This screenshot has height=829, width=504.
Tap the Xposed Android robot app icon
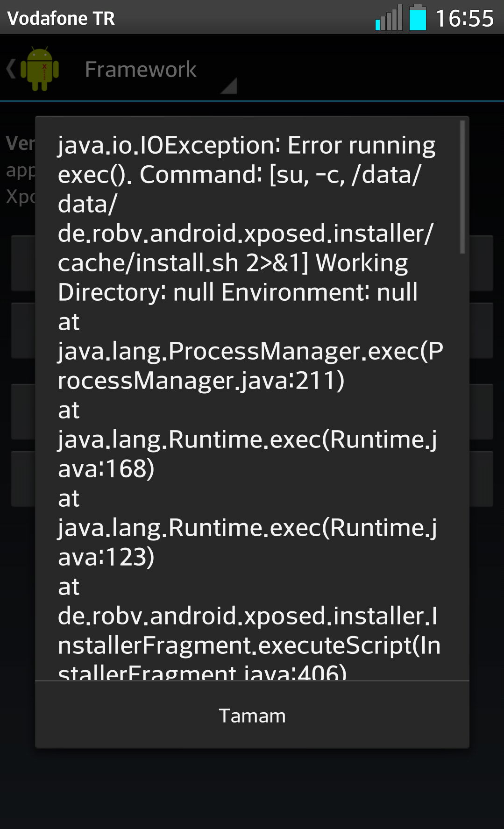coord(40,69)
